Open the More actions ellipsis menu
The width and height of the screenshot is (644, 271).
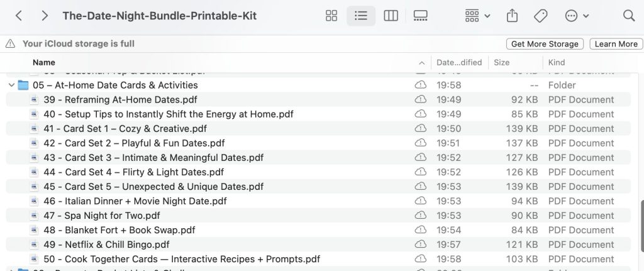tap(577, 16)
